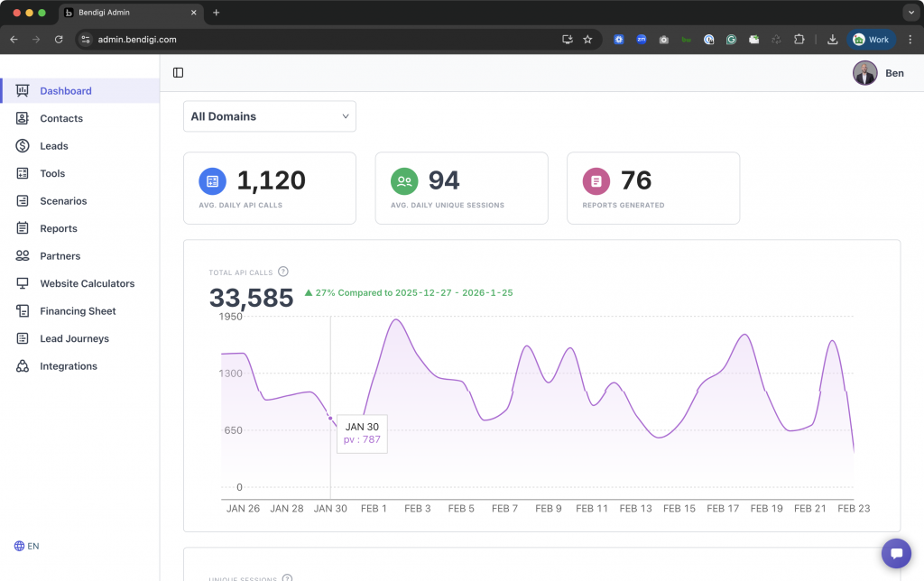Click the Contacts sidebar icon
Image resolution: width=924 pixels, height=581 pixels.
click(23, 118)
